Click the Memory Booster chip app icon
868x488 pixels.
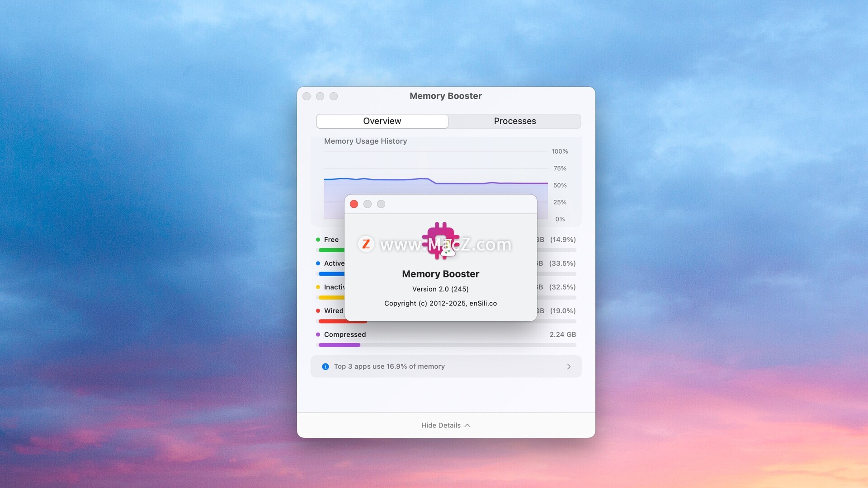[440, 240]
